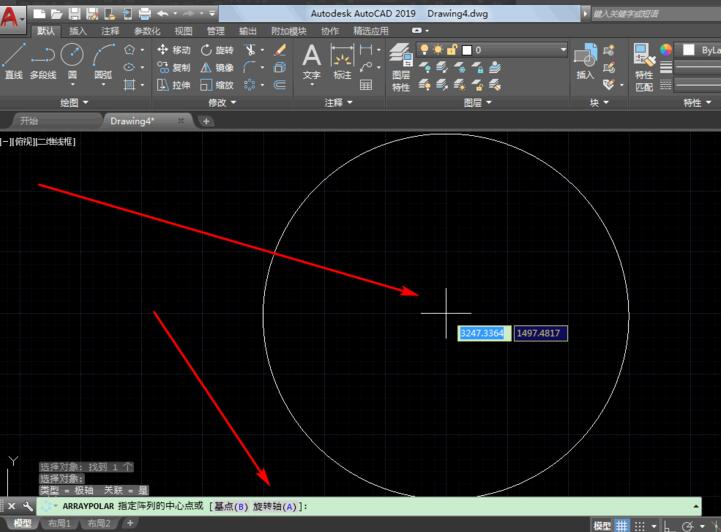Choose 旋转轴(A) option in command line
The width and height of the screenshot is (721, 532).
tap(275, 507)
